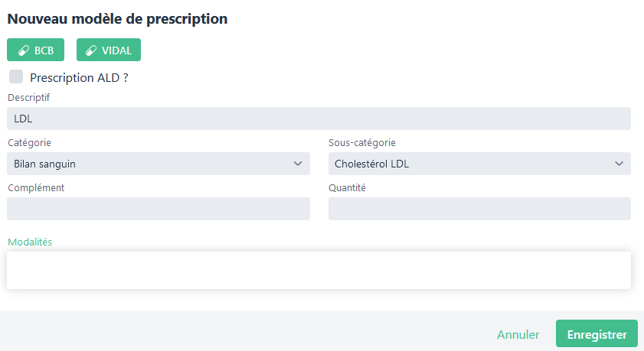
Task: Open the BCB drug database
Action: click(x=35, y=50)
